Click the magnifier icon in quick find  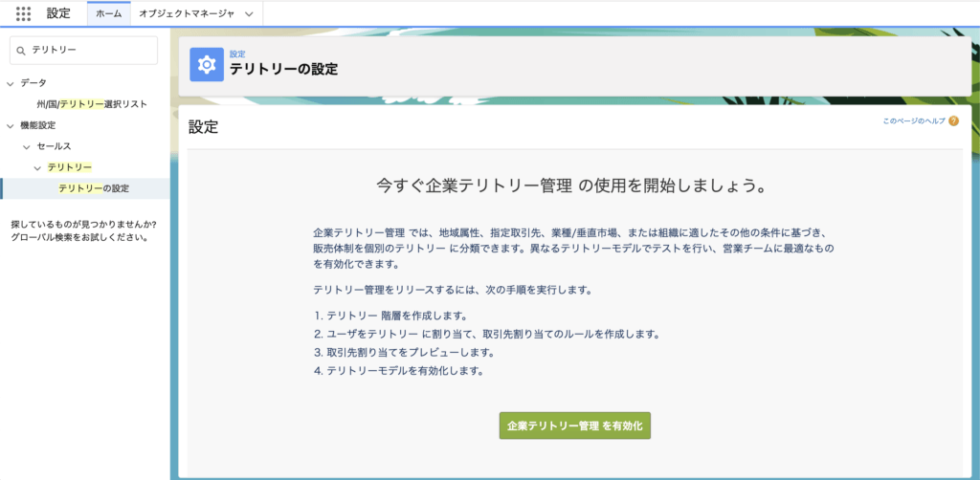click(x=21, y=50)
